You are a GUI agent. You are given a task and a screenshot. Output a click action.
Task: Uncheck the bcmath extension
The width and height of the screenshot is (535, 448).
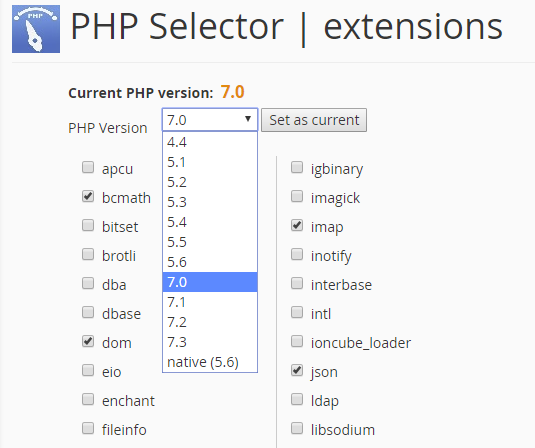click(x=88, y=196)
